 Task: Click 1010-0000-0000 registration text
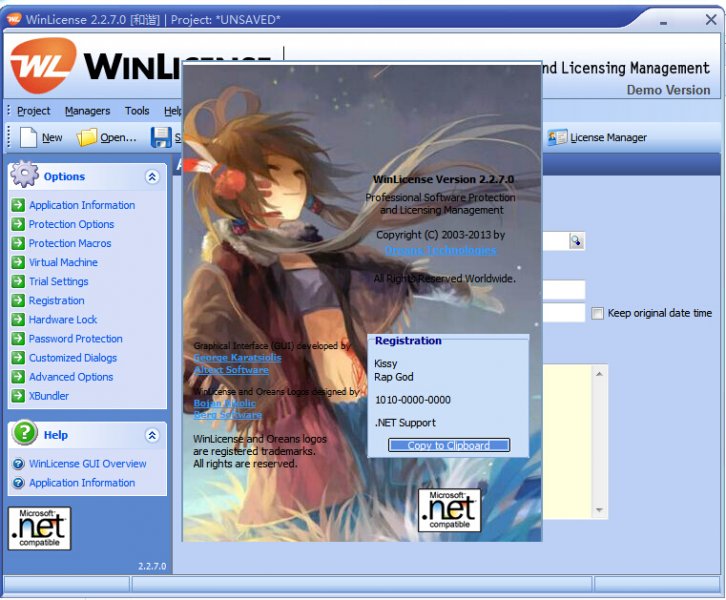(x=413, y=400)
